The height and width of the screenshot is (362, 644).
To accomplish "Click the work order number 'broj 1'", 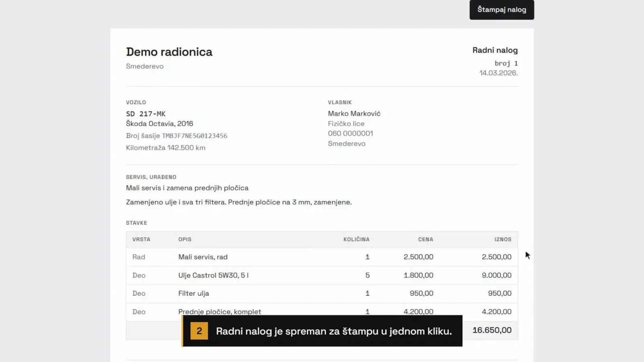I will tap(506, 64).
